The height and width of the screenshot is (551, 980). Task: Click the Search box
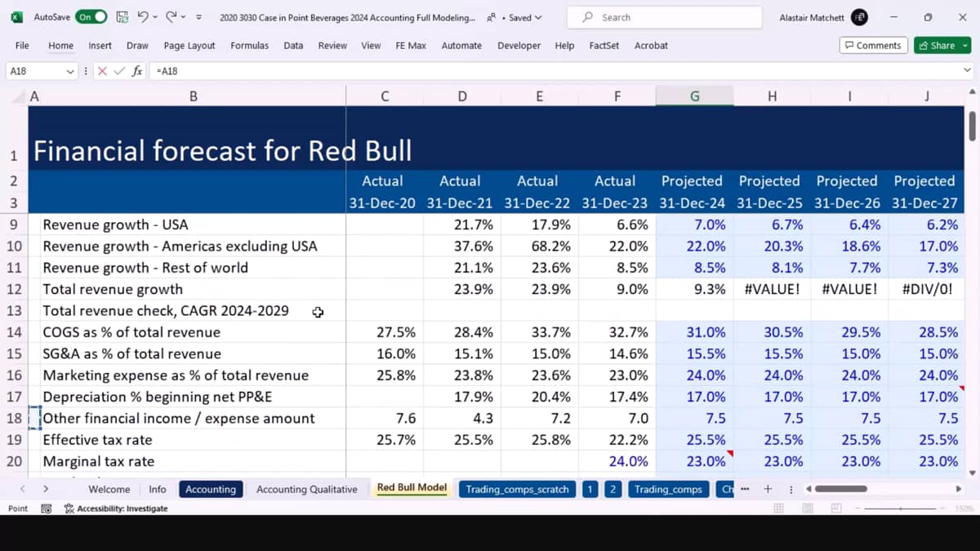[666, 17]
